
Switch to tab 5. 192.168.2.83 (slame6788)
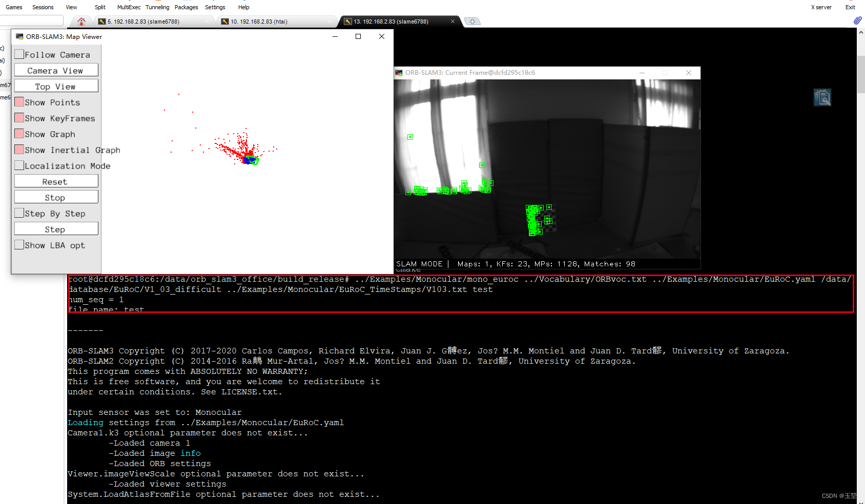pyautogui.click(x=153, y=22)
